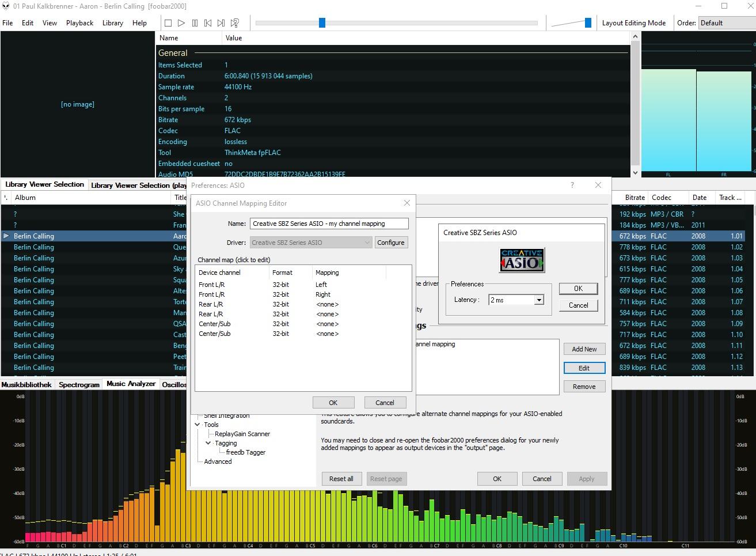Click the Edit mapping button
This screenshot has width=756, height=556.
click(x=584, y=368)
